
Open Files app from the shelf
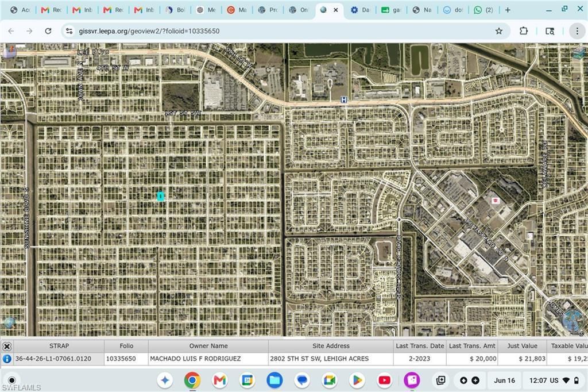point(274,381)
